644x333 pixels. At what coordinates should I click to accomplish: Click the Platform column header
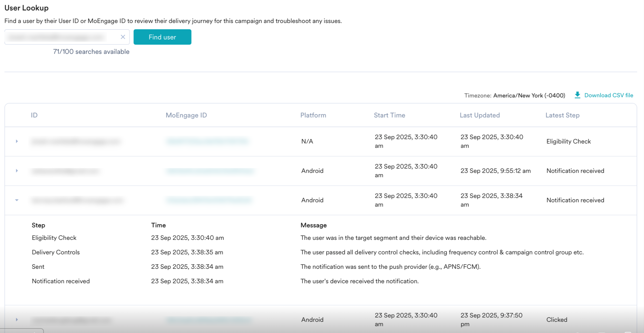pos(313,115)
